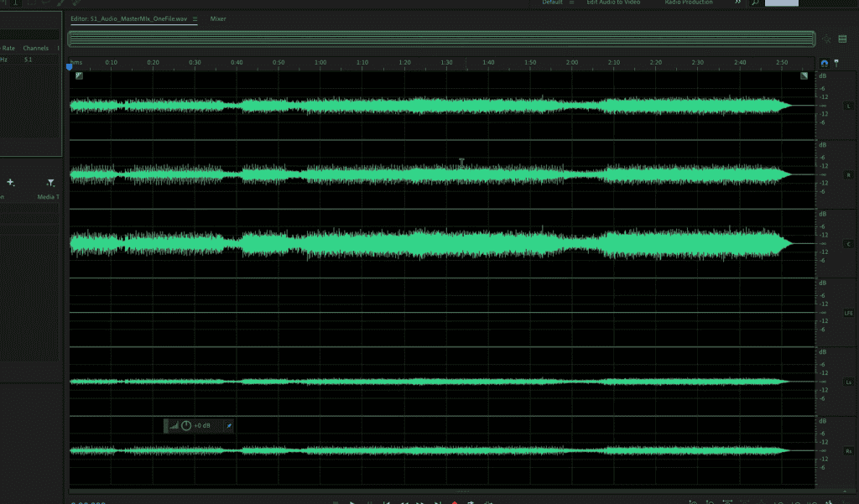Toggle the Rs channel enable button
This screenshot has width=859, height=504.
[x=848, y=451]
